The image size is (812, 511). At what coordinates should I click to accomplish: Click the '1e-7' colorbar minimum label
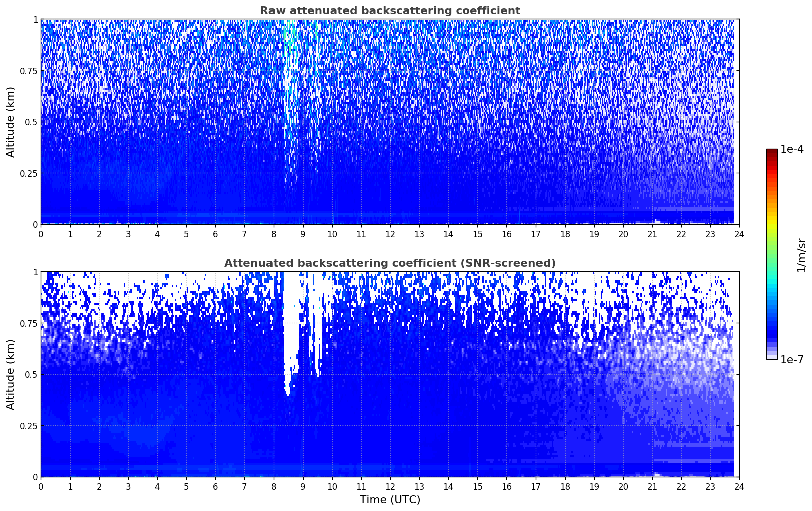point(792,360)
